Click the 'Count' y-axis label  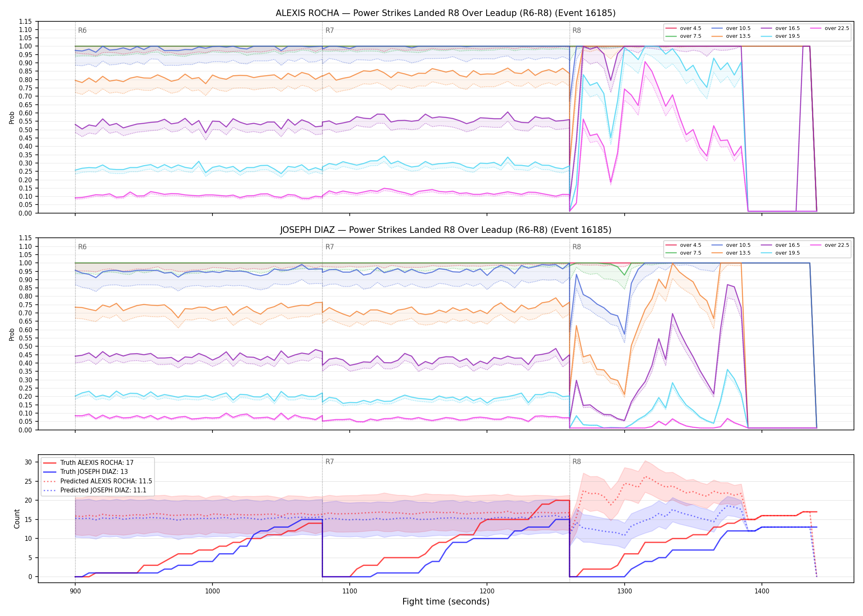[x=17, y=519]
